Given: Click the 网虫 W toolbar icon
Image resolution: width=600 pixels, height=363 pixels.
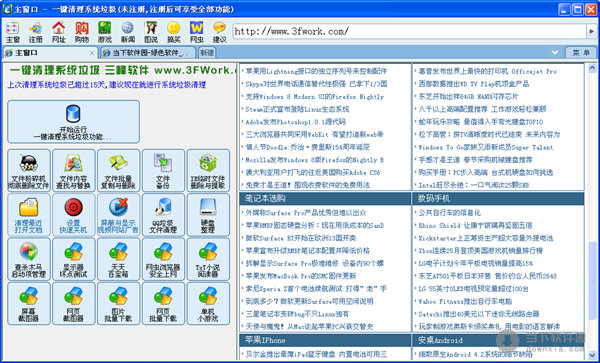Looking at the screenshot, I should [197, 32].
